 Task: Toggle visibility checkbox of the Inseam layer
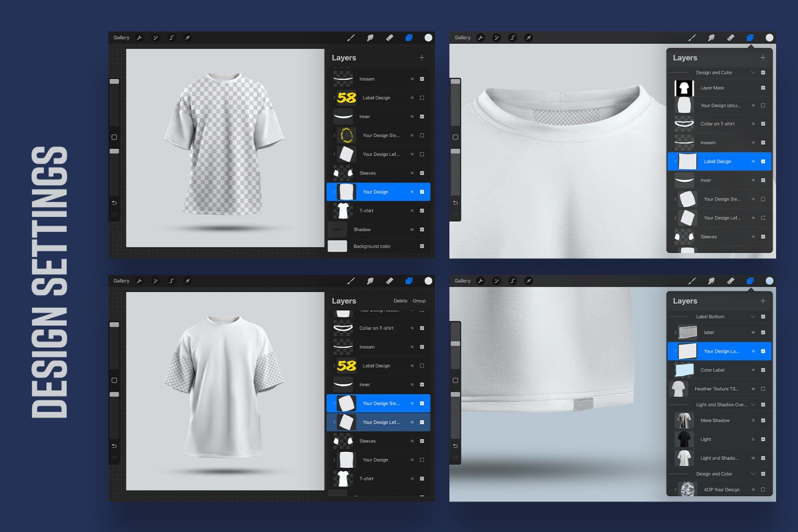click(422, 78)
